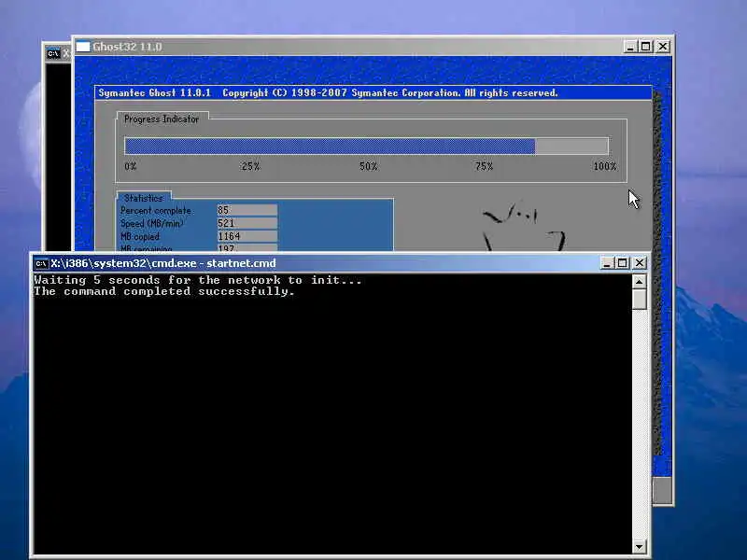Click the Progress Indicator heading
Viewport: 747px width, 560px height.
162,119
